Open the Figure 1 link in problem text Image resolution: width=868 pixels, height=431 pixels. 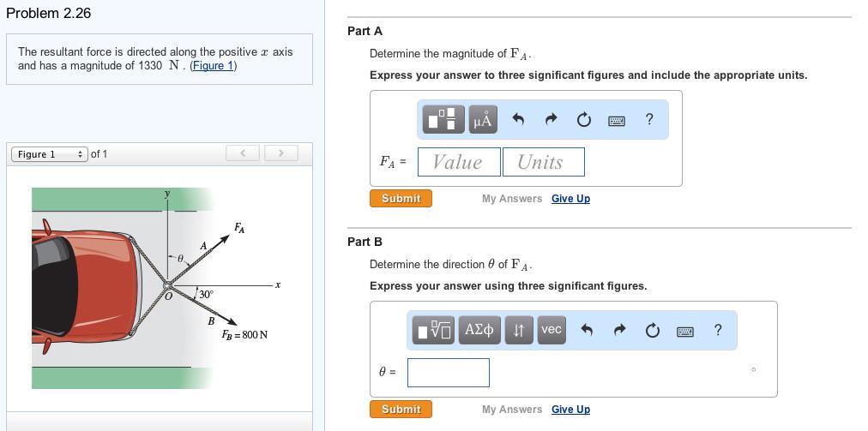213,66
